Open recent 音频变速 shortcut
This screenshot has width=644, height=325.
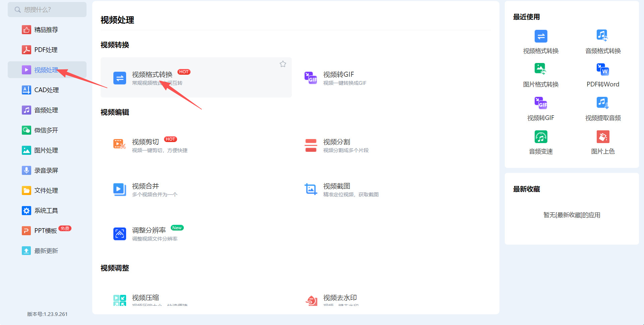pos(541,142)
